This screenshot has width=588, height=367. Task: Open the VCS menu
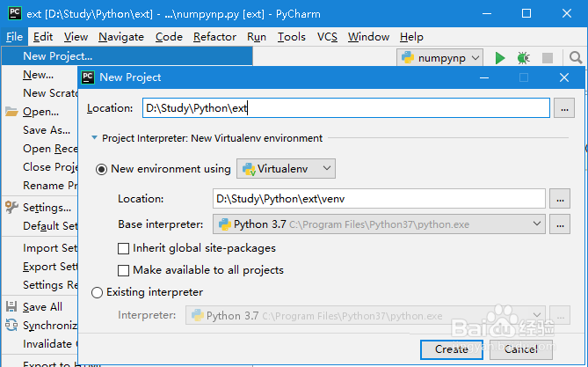coord(327,37)
